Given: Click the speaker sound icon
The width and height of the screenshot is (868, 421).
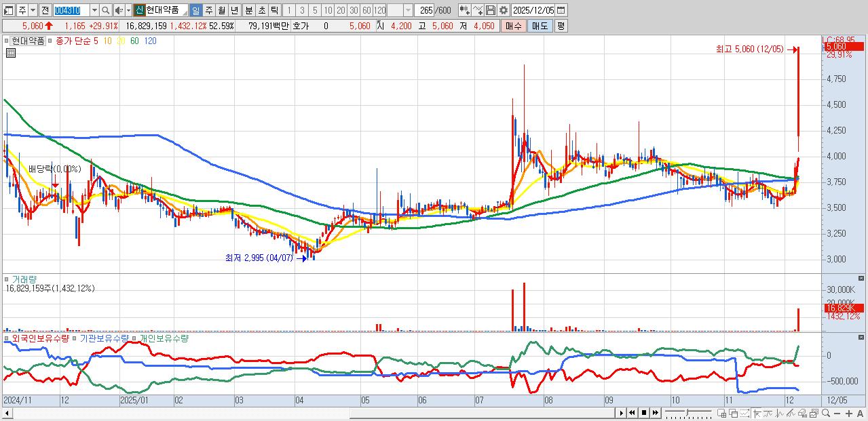Looking at the screenshot, I should click(119, 10).
